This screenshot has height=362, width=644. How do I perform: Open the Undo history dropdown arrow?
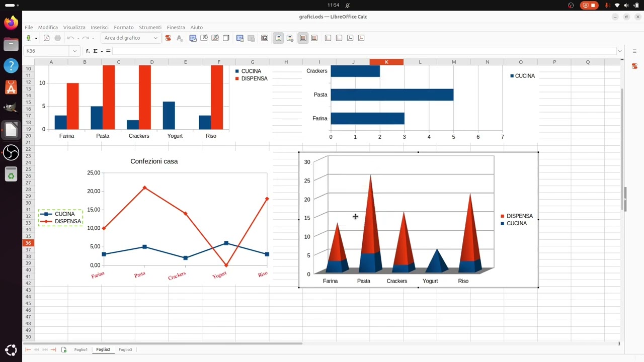coord(78,38)
